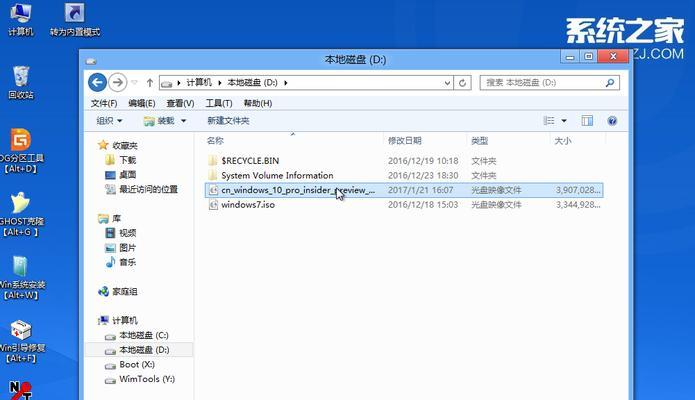
Task: Open the 查看(V) menu
Action: click(x=180, y=103)
